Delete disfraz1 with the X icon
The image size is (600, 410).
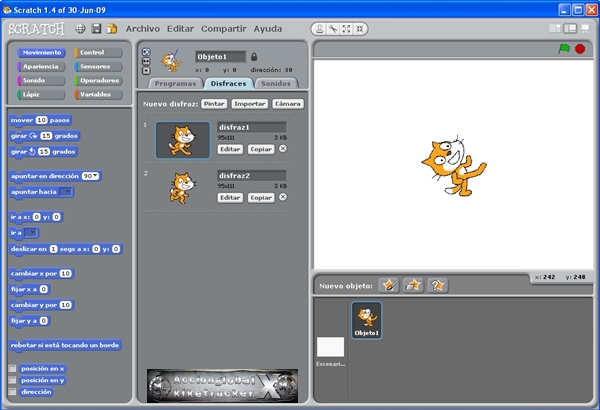[283, 149]
